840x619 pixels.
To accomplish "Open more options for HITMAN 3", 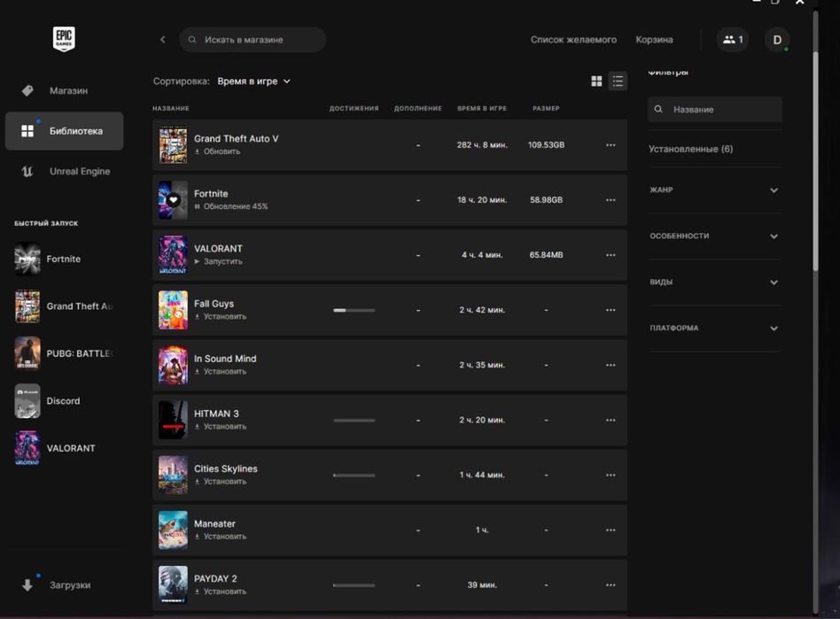I will point(611,421).
